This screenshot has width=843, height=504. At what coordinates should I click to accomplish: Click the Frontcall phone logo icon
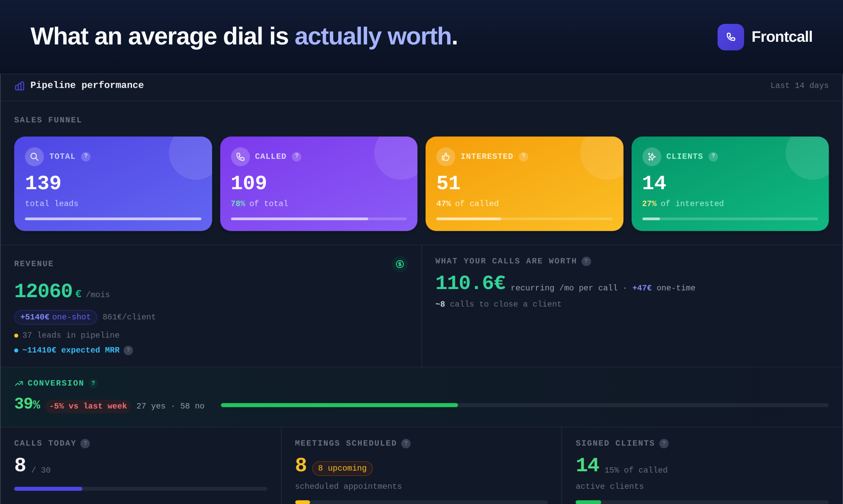(x=730, y=37)
